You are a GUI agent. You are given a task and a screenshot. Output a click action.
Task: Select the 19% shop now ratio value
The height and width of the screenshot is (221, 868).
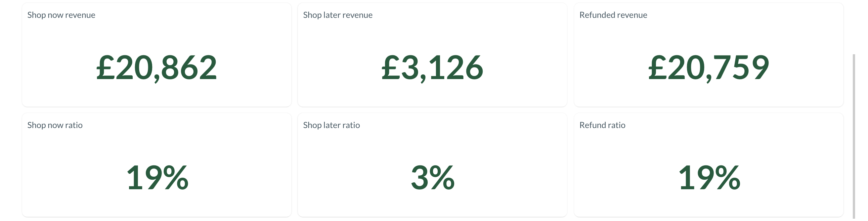point(157,178)
